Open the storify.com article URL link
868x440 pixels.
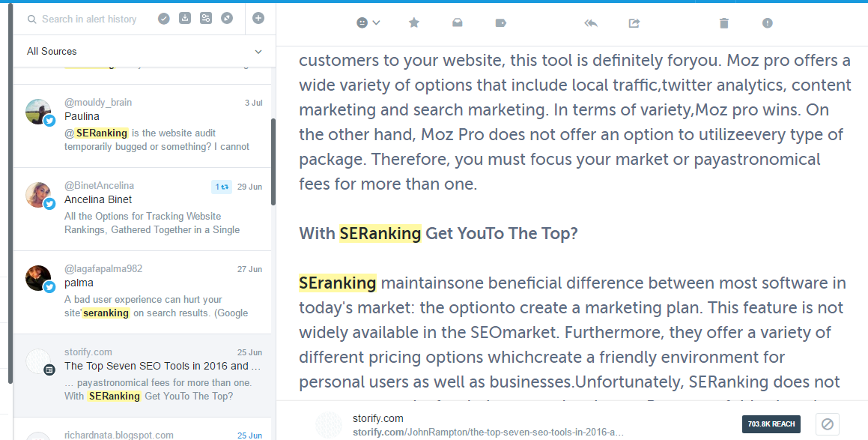pos(488,433)
